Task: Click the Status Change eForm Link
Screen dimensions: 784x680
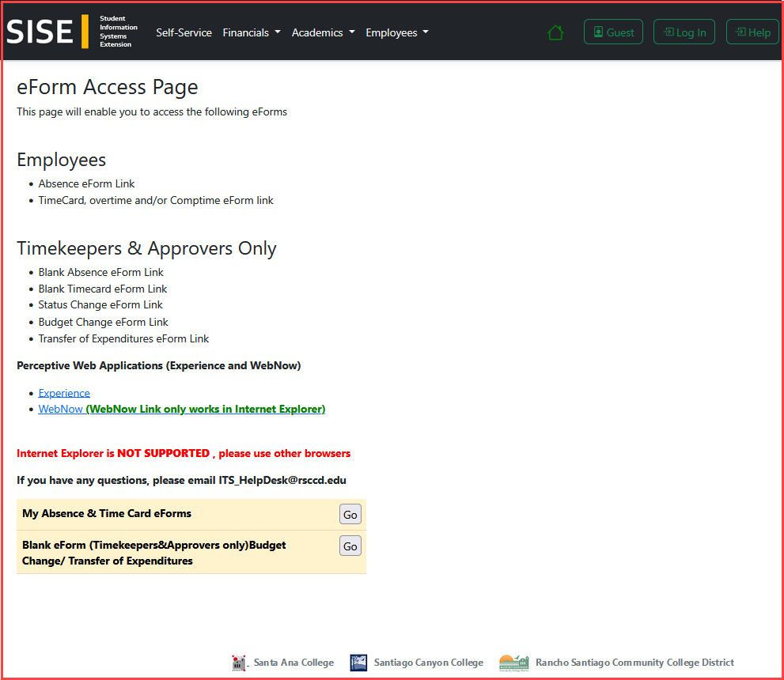Action: tap(100, 304)
